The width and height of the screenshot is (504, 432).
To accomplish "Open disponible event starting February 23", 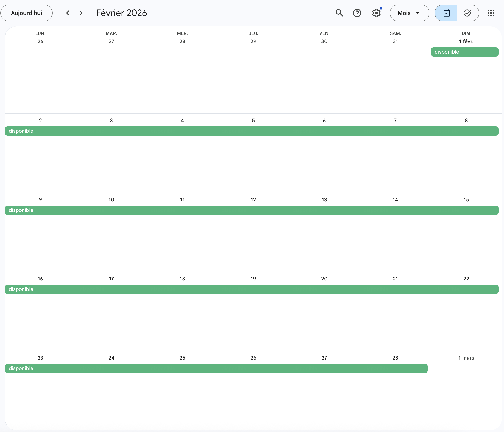I will [216, 368].
